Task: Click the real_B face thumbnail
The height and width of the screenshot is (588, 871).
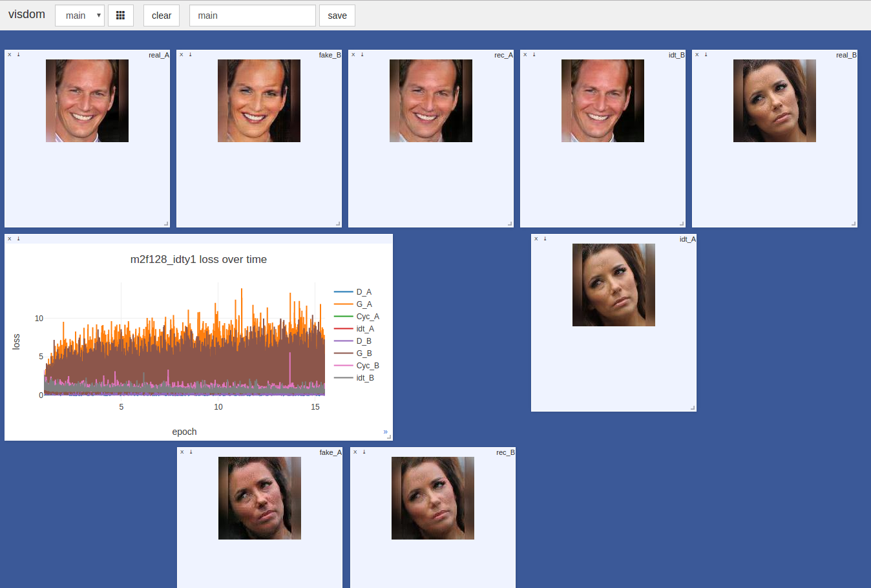Action: pyautogui.click(x=774, y=101)
